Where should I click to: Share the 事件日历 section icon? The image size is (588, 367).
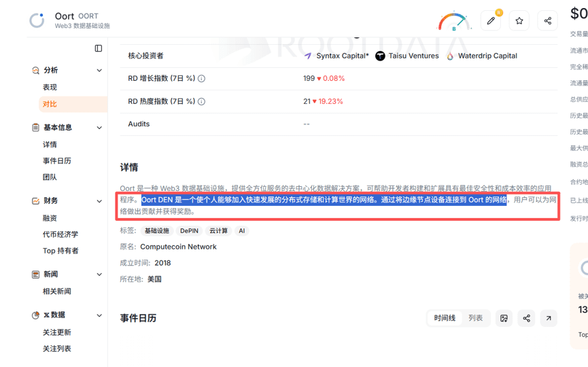527,318
